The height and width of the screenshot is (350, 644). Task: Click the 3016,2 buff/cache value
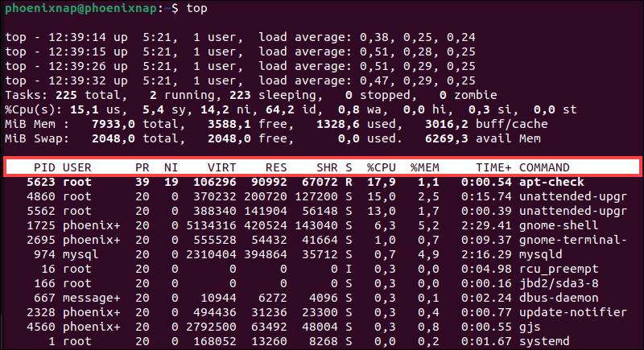click(447, 124)
